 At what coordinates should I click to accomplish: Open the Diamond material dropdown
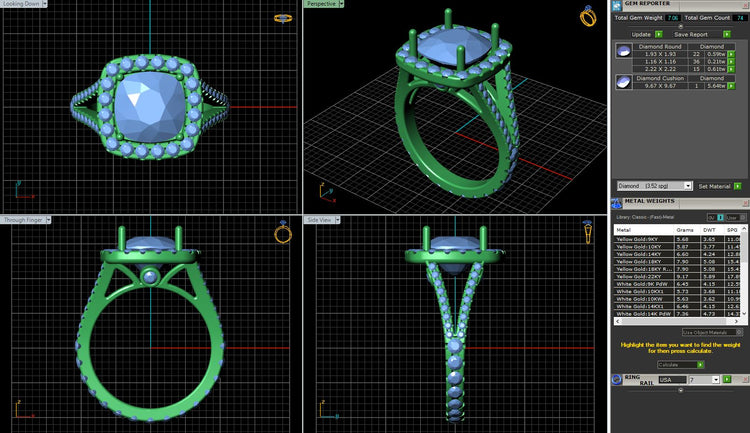(688, 186)
